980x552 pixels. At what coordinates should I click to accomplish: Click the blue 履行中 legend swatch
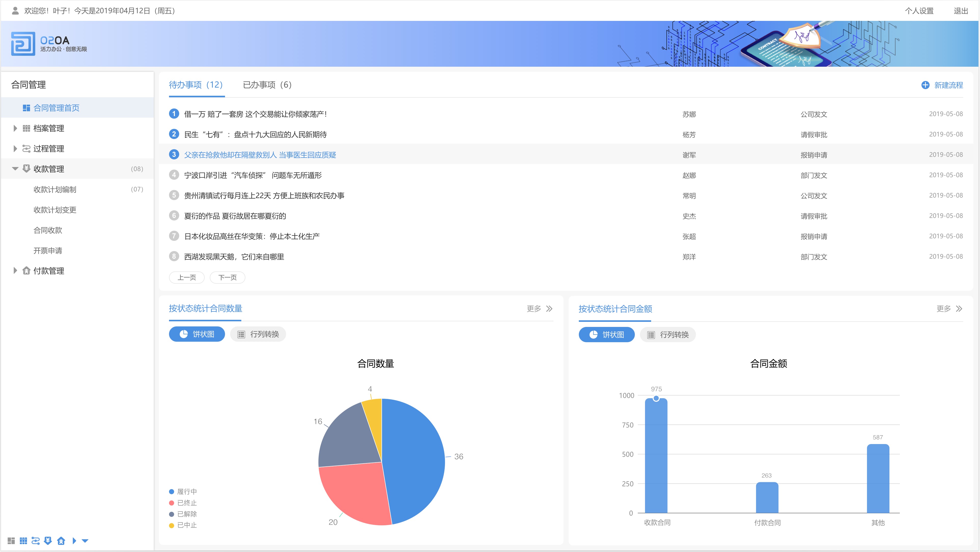pos(172,491)
